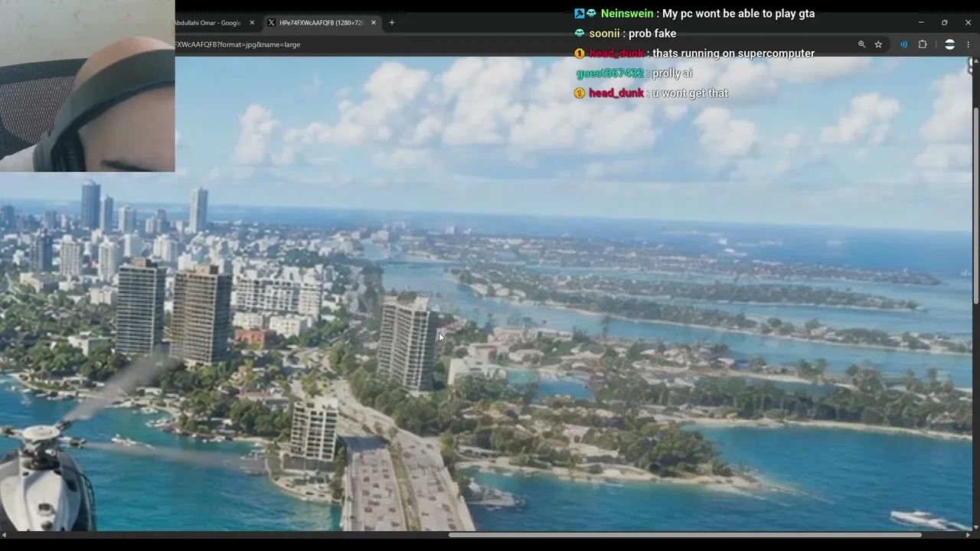
Task: Click the aerial city image
Action: (486, 294)
